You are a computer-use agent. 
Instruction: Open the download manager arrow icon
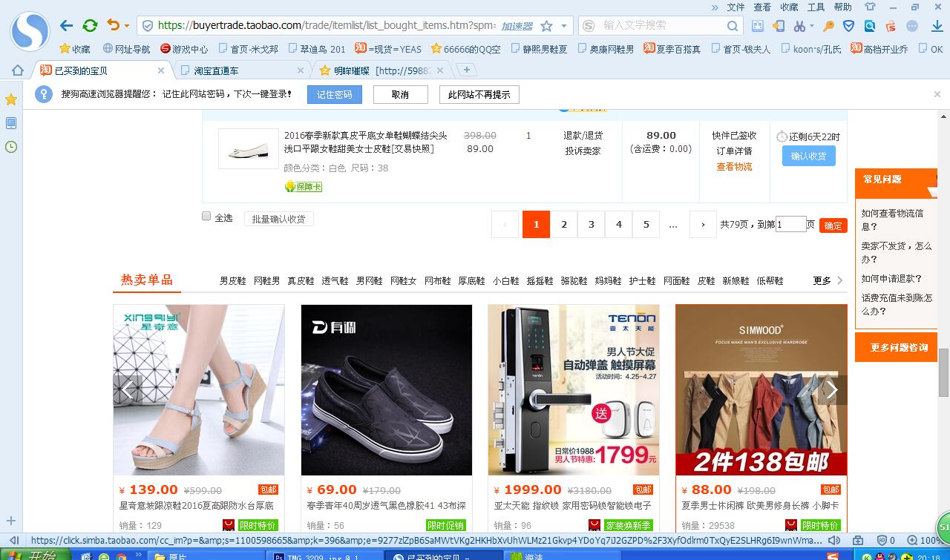tap(936, 25)
